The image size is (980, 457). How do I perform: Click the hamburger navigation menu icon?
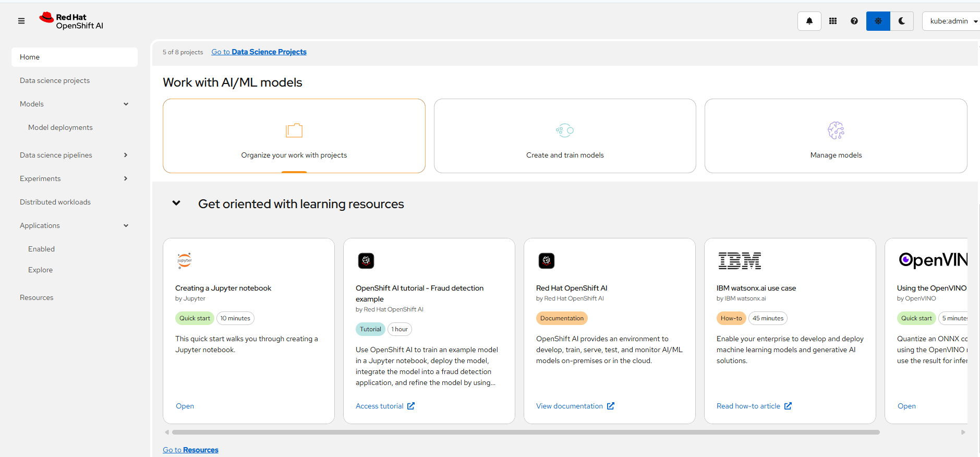[21, 21]
